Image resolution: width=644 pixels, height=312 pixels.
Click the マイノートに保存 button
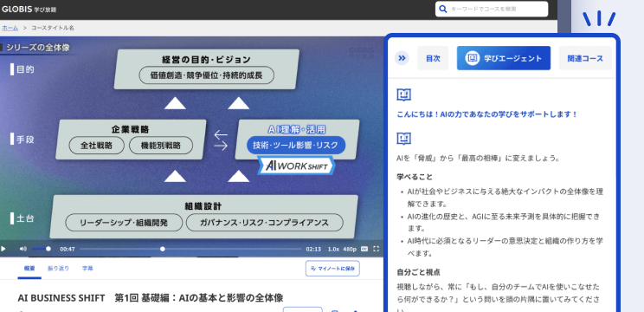pyautogui.click(x=332, y=269)
